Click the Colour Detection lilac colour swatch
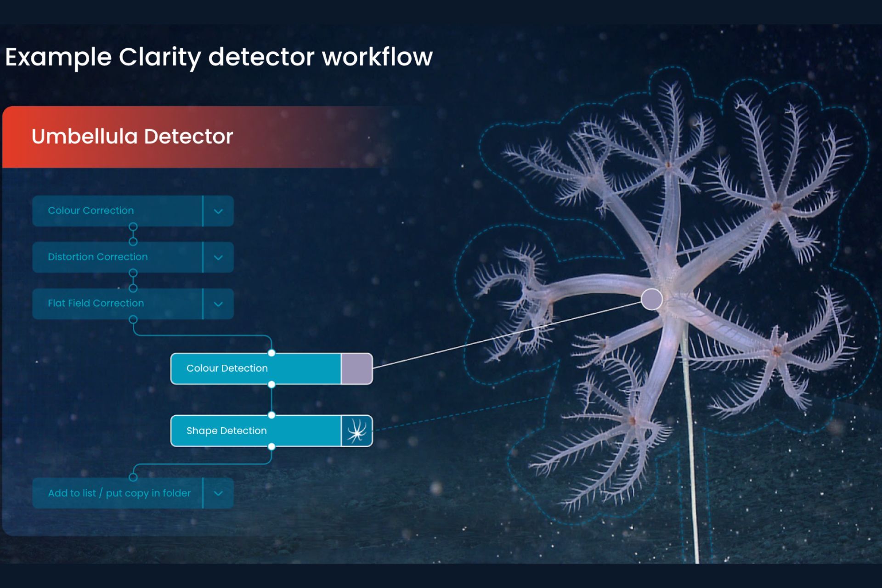This screenshot has width=882, height=588. 356,368
